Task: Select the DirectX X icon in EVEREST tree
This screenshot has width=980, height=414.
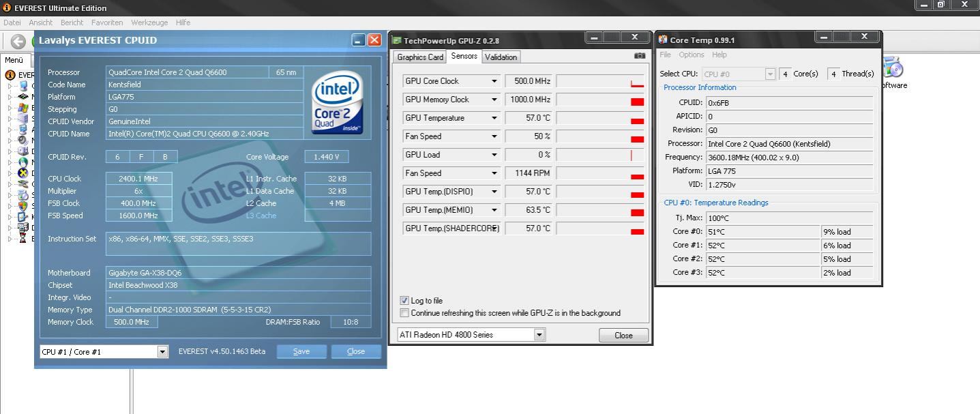Action: [23, 173]
